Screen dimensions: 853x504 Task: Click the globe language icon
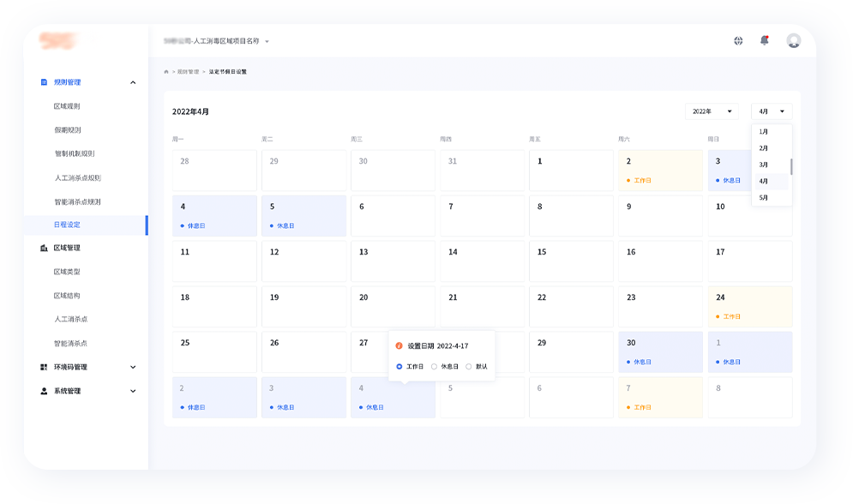[738, 40]
